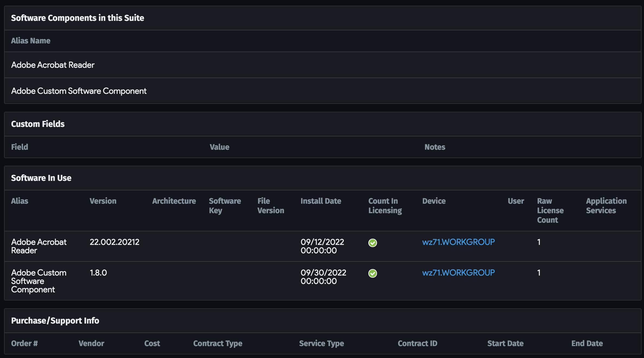This screenshot has width=644, height=358.
Task: Click the Raw License Count column header
Action: pos(550,210)
